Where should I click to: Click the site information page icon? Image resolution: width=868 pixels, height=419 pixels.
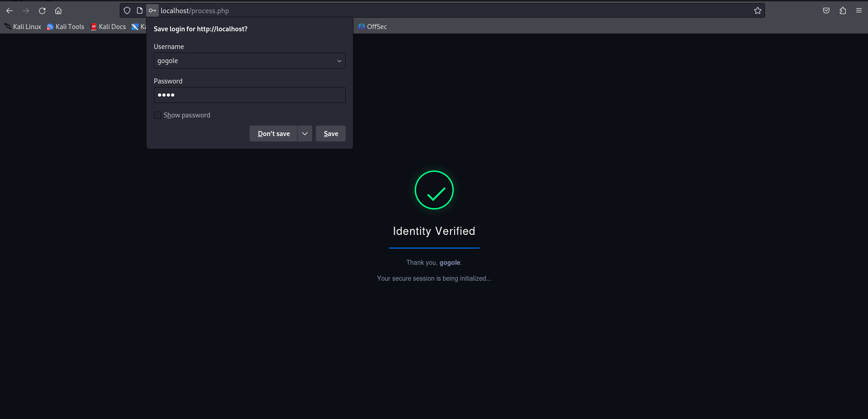[x=140, y=10]
